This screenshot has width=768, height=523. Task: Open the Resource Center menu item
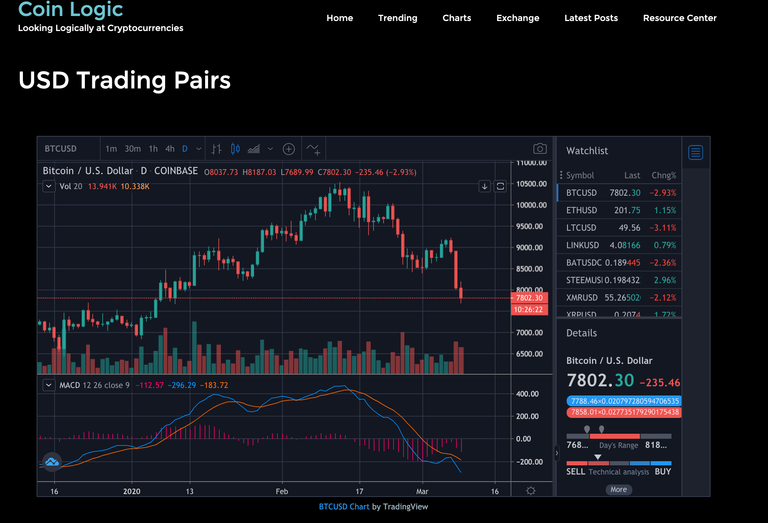tap(680, 18)
